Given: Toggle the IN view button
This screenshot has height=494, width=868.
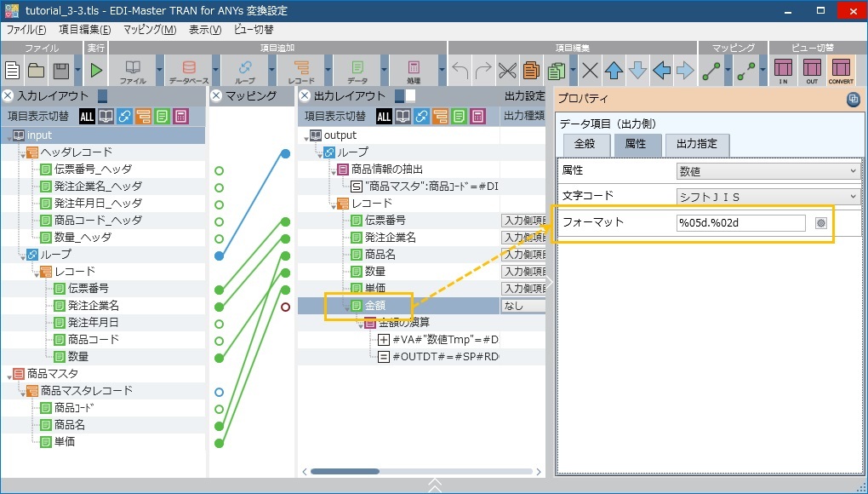Looking at the screenshot, I should point(783,70).
